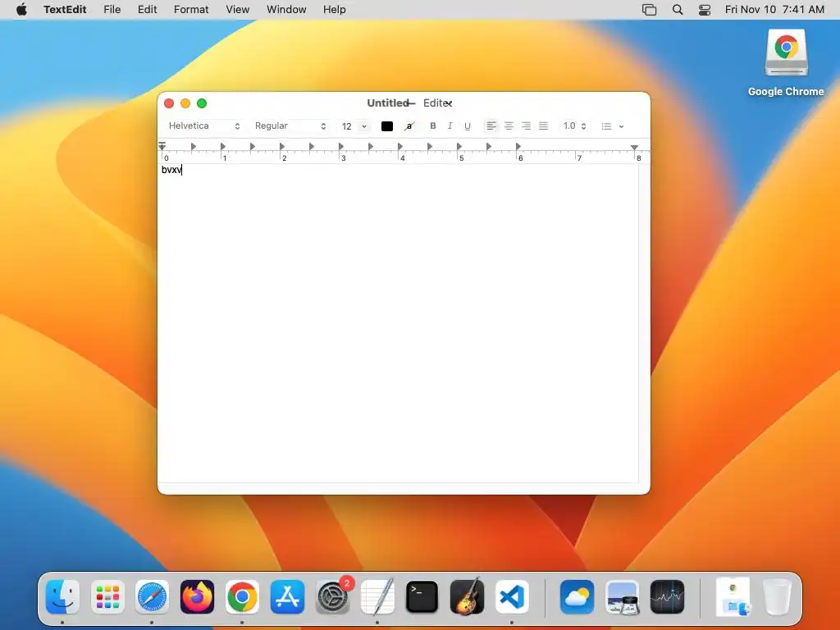Open the 1.0 line spacing dropdown

pos(574,126)
